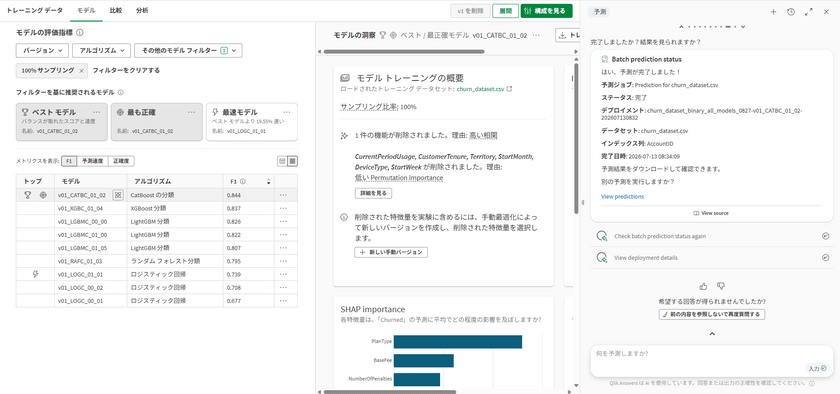Select 正確度 metric toggle

coord(121,161)
